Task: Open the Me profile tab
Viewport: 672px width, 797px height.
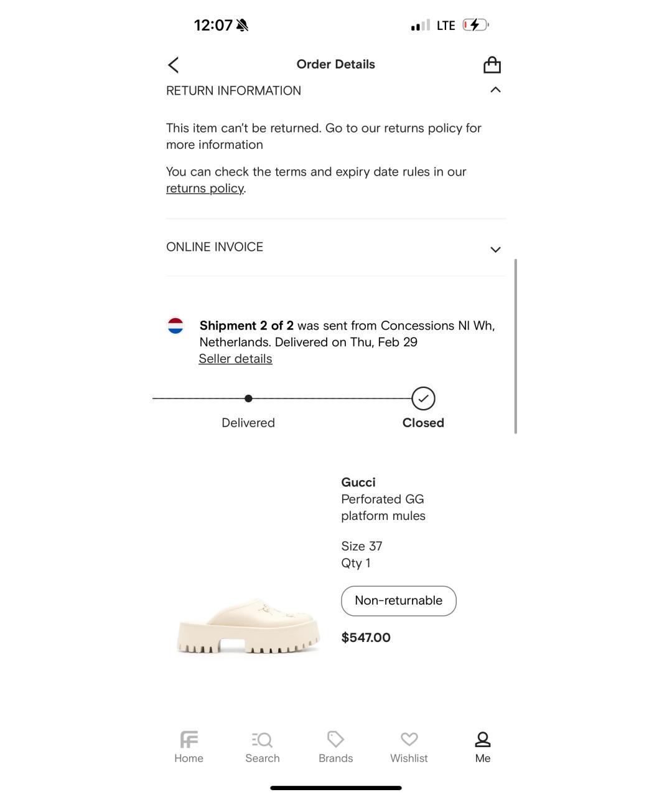Action: coord(483,747)
